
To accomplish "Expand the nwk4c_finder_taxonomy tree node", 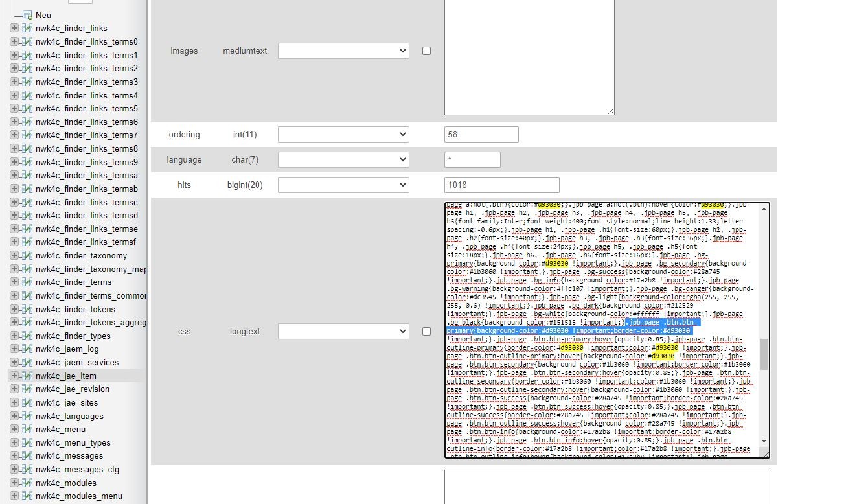I will [x=14, y=255].
